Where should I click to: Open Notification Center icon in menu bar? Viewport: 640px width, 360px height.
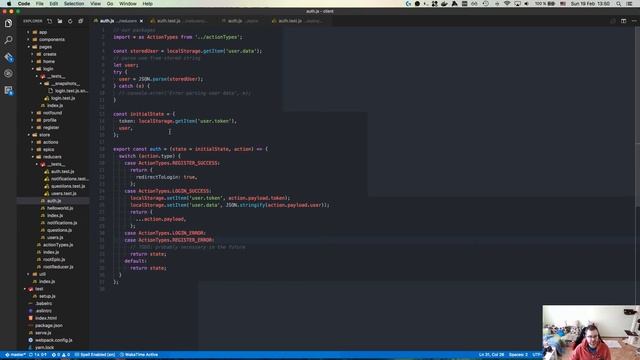click(629, 4)
